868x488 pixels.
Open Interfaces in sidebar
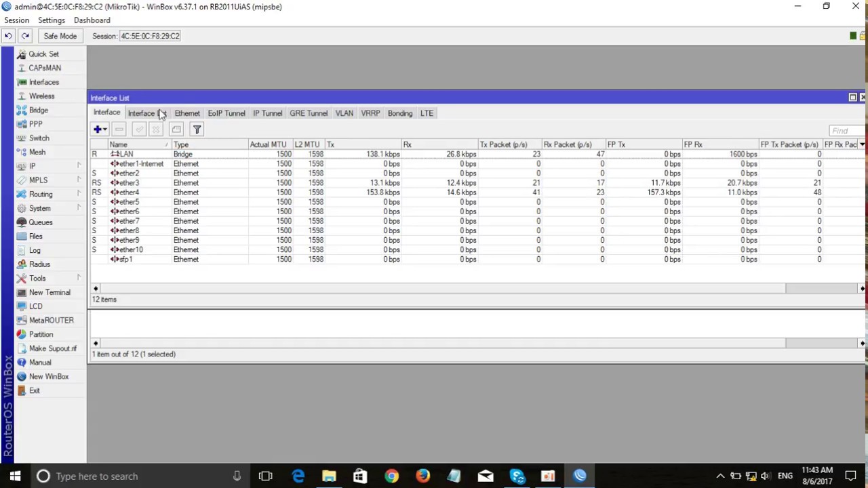pyautogui.click(x=43, y=82)
